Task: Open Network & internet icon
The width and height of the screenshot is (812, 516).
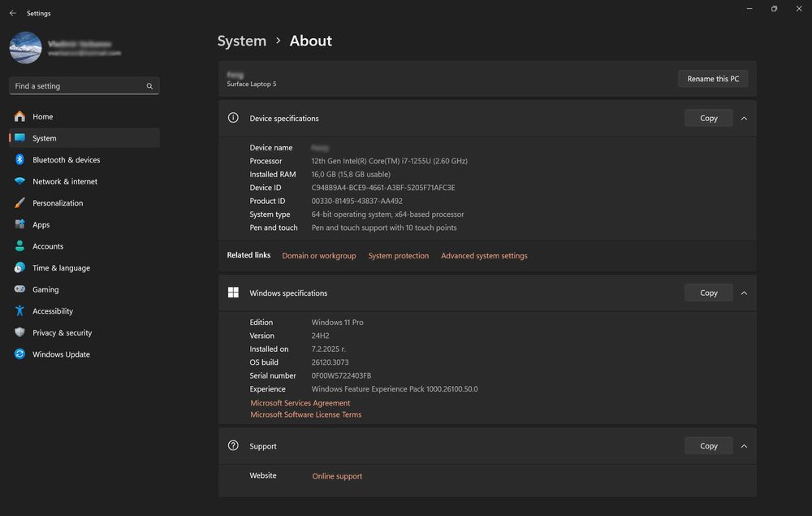Action: pos(19,181)
